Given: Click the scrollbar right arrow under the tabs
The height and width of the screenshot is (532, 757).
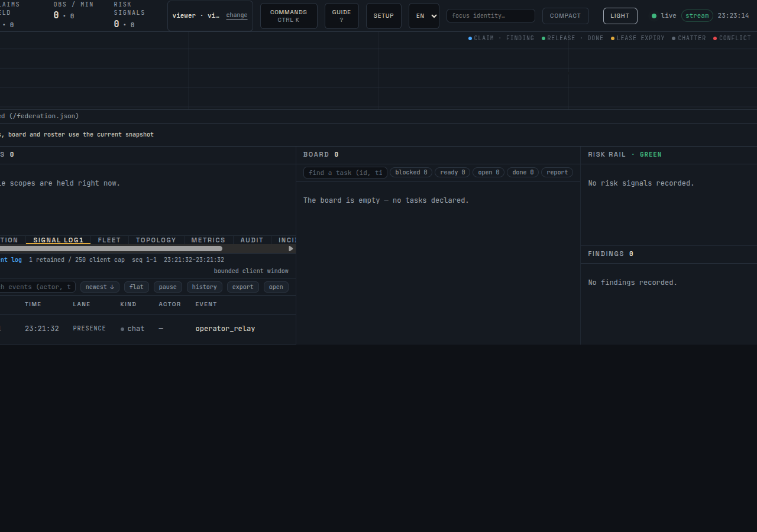Looking at the screenshot, I should pos(290,249).
